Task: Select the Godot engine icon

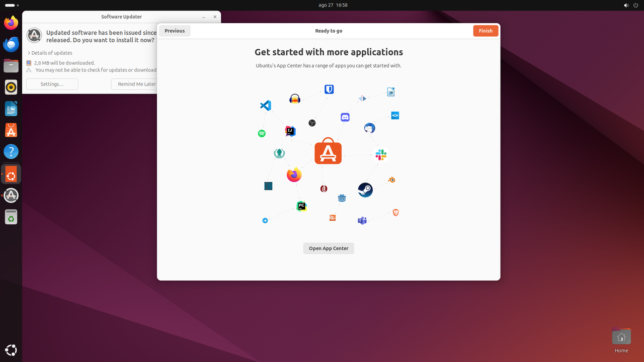Action: click(341, 198)
